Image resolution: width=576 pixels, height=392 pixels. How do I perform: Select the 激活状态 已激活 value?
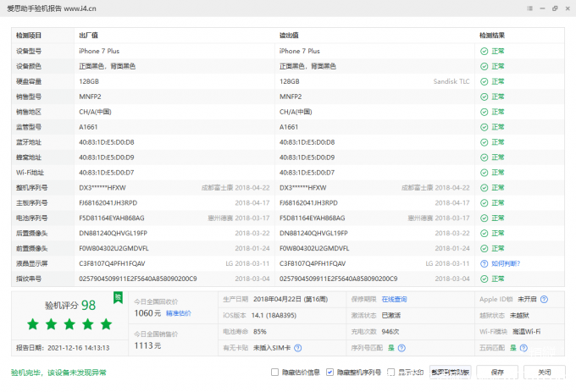pos(391,315)
